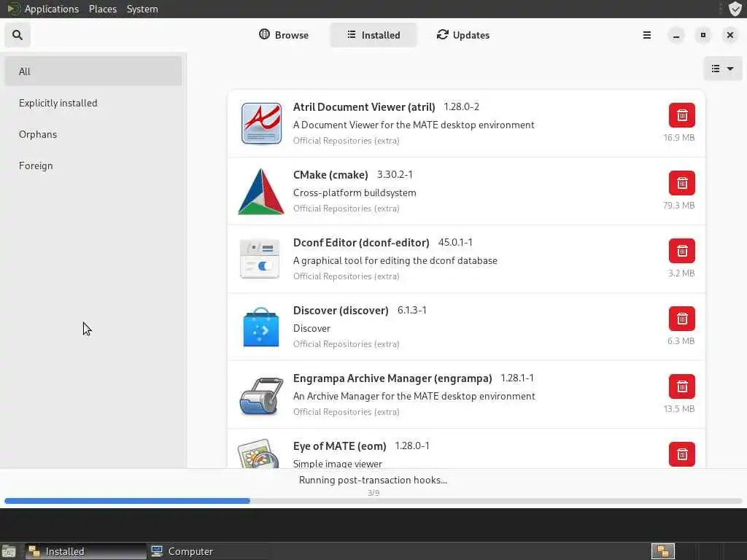Screen dimensions: 747x560
Task: Open the System menu
Action: click(x=142, y=9)
